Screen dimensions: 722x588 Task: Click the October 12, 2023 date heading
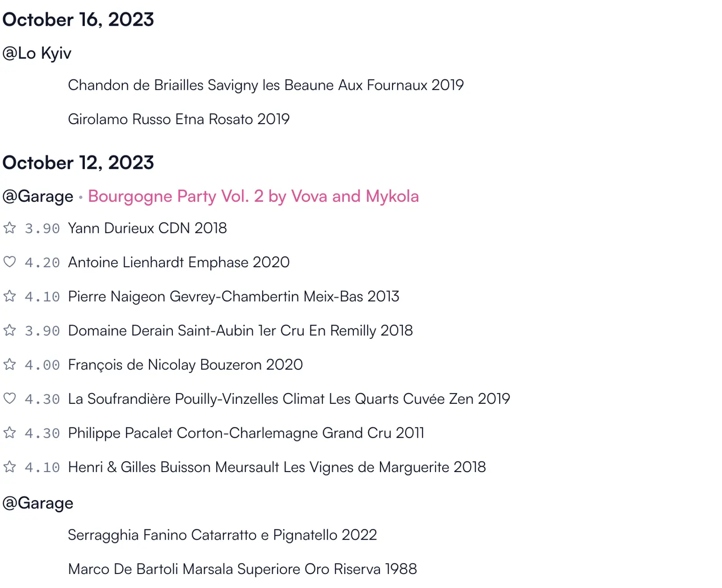(x=78, y=162)
